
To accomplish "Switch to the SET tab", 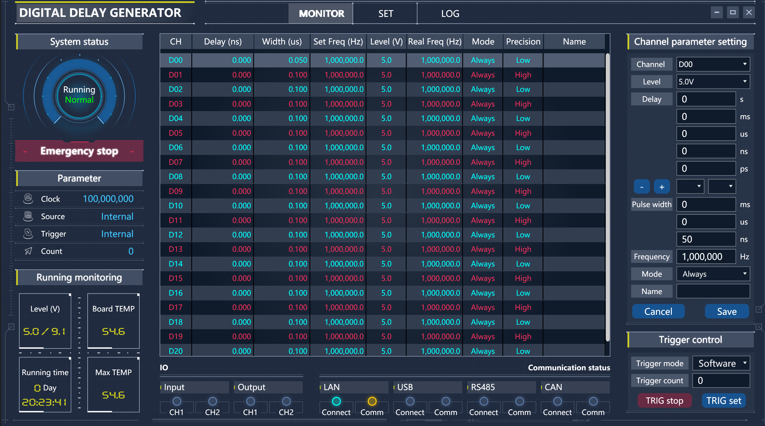I will [x=386, y=14].
